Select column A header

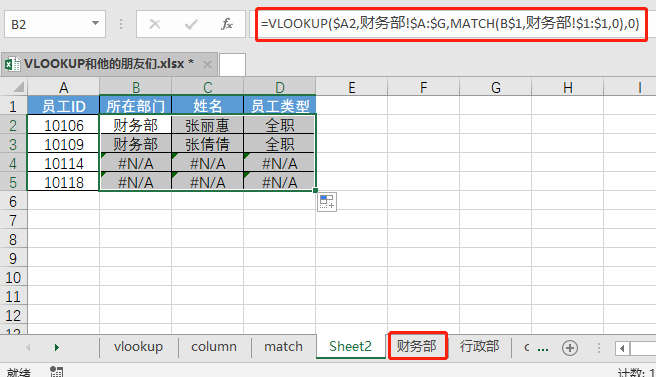coord(64,87)
